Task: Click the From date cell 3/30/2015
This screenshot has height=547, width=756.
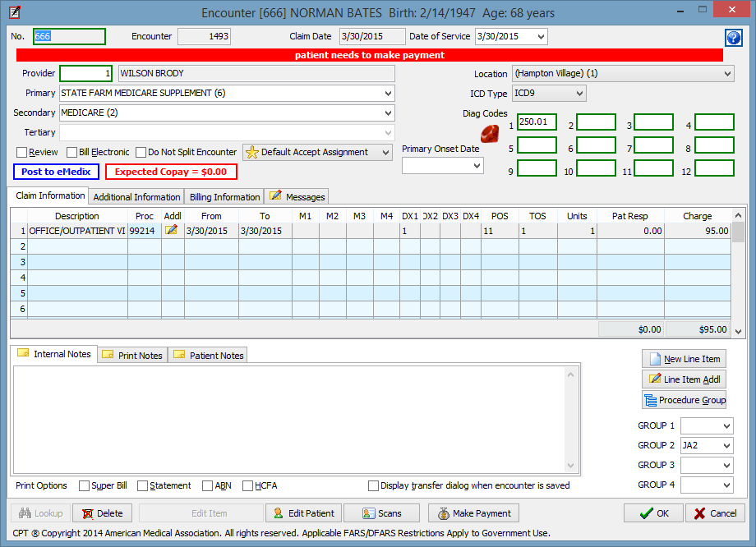Action: 211,231
